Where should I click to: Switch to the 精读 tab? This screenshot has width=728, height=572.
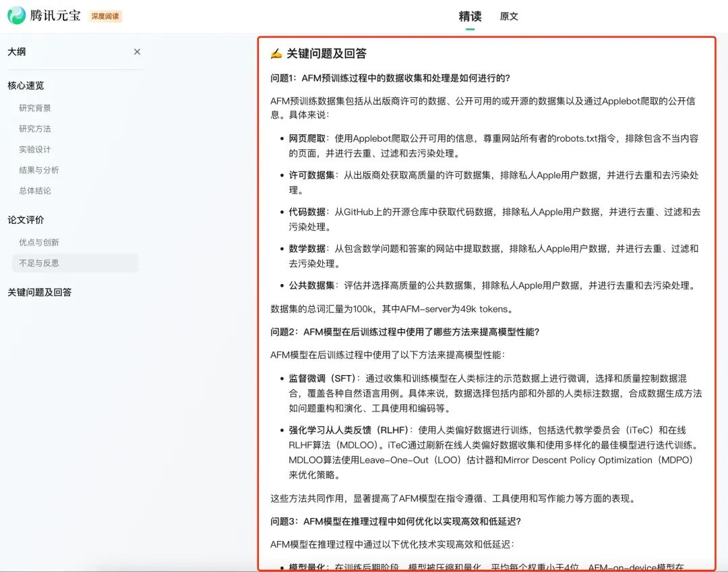(470, 16)
